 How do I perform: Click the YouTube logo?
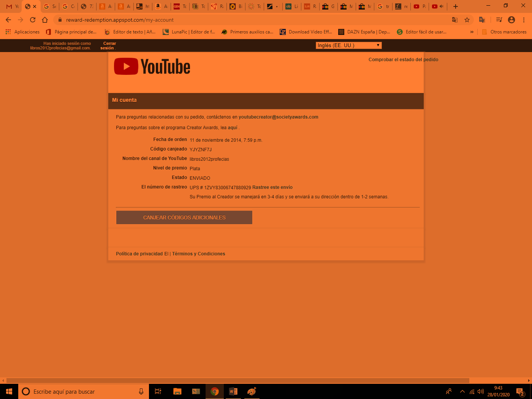(x=152, y=66)
